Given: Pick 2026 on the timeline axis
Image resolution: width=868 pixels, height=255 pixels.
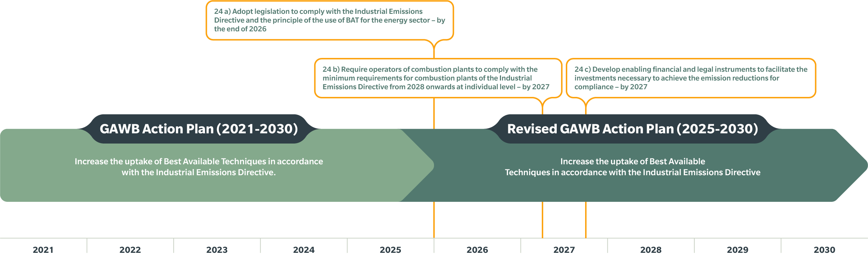Looking at the screenshot, I should coord(477,250).
